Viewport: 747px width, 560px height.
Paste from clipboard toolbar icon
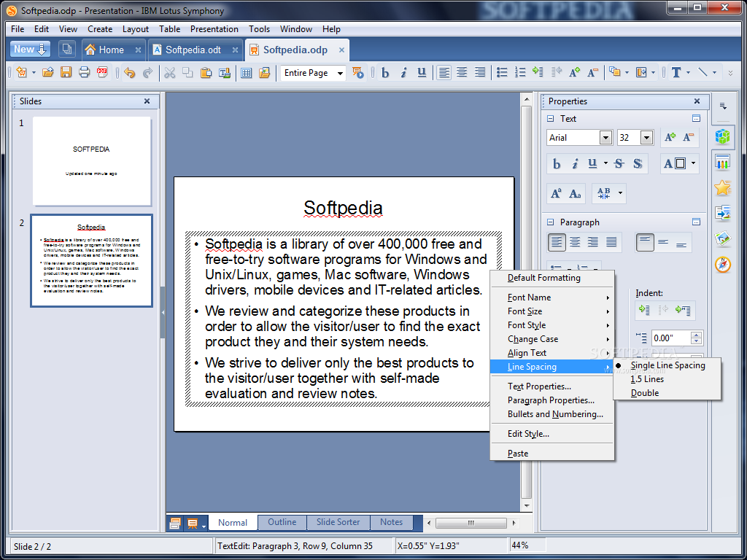coord(206,73)
